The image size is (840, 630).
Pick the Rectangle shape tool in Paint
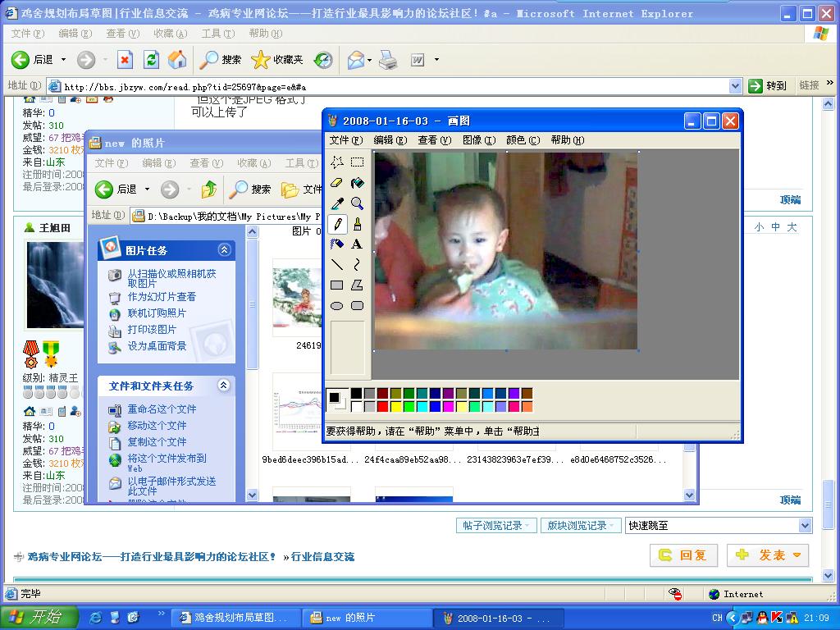pyautogui.click(x=337, y=285)
